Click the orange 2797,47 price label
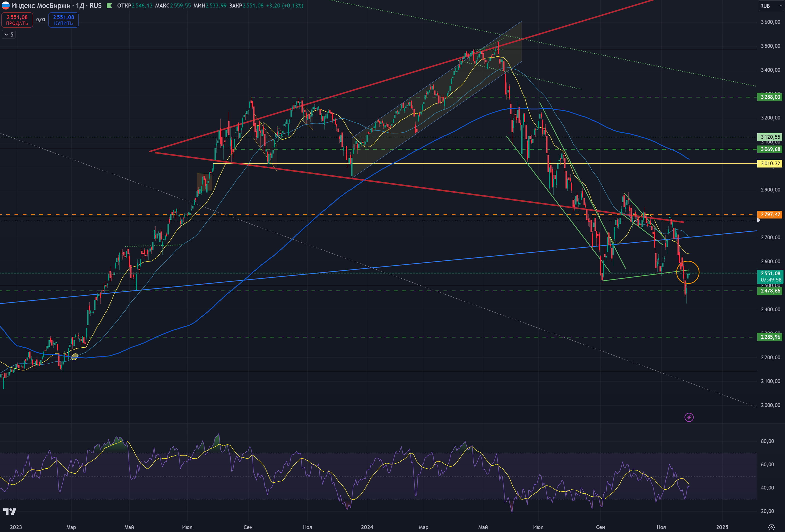785x532 pixels. coord(770,214)
